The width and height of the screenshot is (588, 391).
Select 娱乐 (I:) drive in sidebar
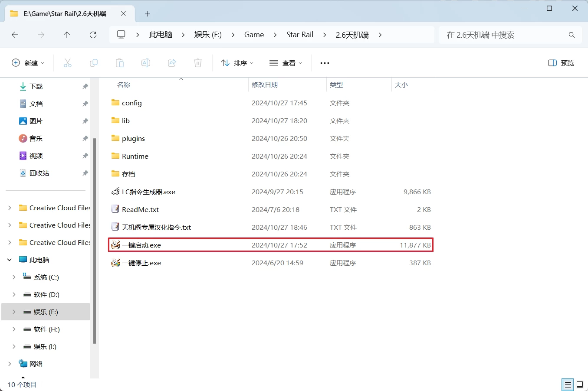(x=45, y=346)
